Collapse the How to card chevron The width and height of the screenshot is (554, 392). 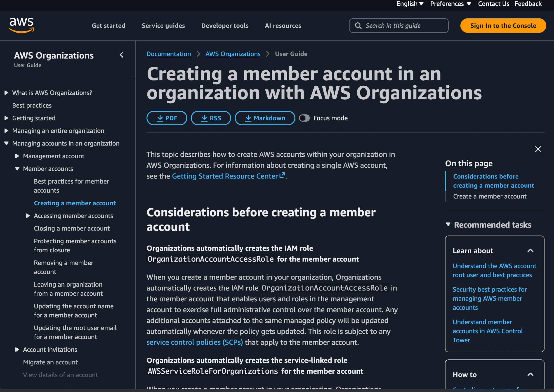530,375
